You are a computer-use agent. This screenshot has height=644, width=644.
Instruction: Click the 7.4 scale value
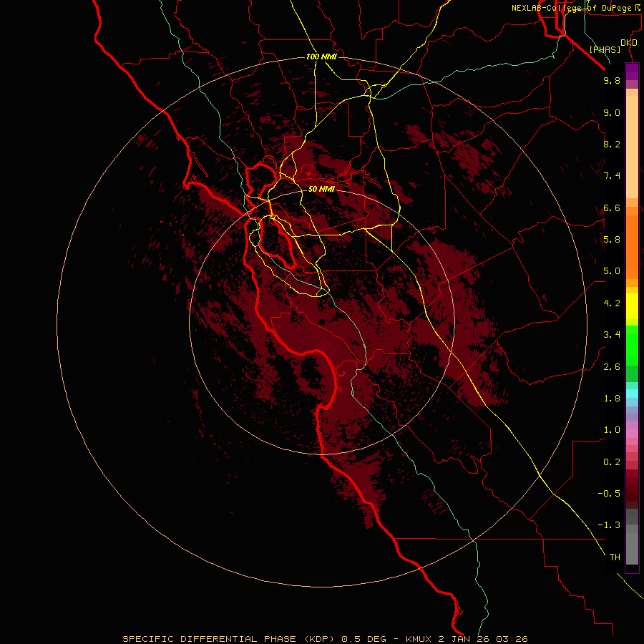[612, 176]
